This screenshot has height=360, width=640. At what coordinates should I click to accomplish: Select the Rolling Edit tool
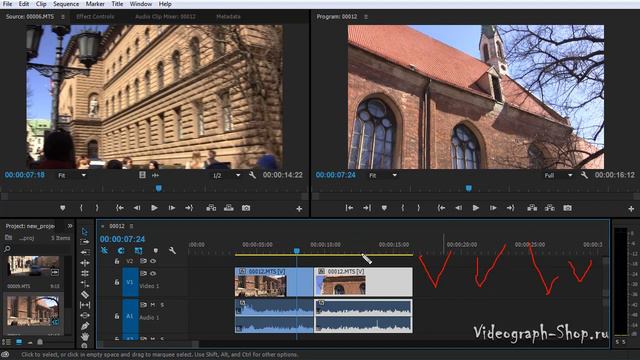click(84, 273)
